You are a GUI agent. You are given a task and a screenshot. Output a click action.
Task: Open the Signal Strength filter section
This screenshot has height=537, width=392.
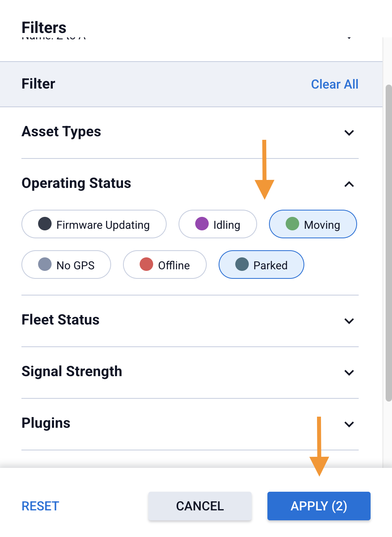pyautogui.click(x=349, y=373)
